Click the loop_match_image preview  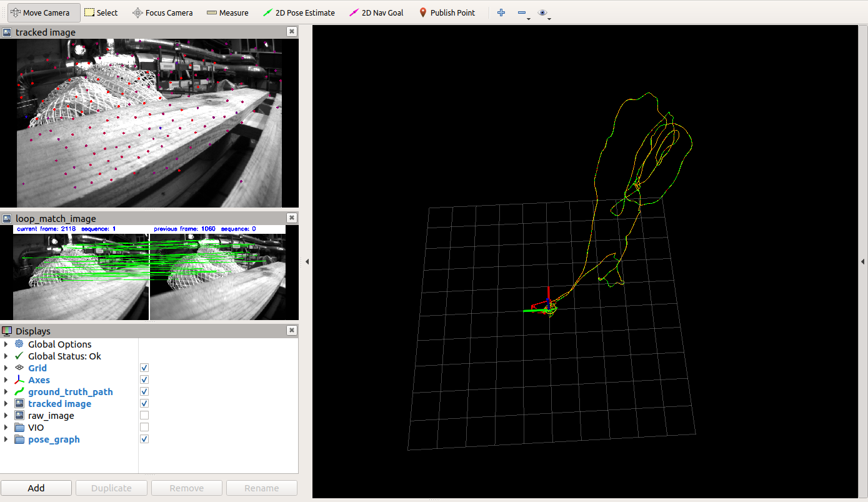click(149, 273)
